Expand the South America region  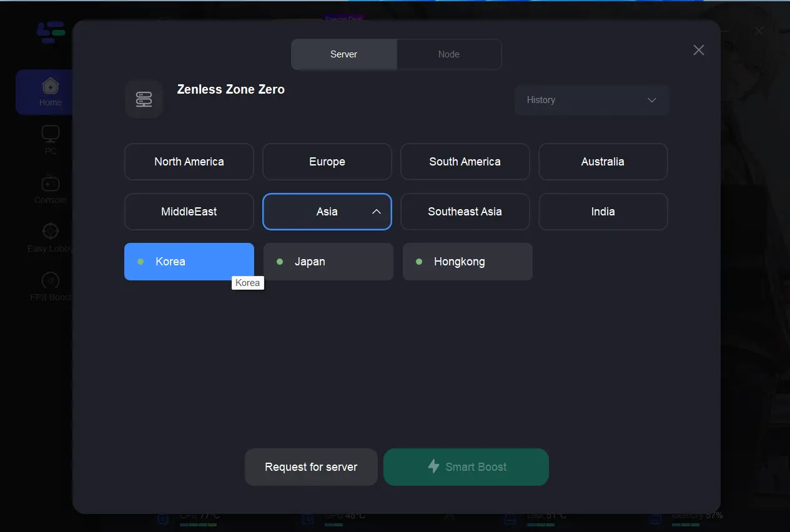(x=465, y=162)
